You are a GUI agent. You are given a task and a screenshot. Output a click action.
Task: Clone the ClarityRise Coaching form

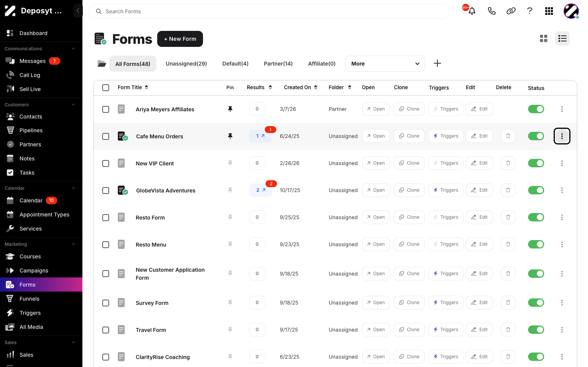(409, 357)
